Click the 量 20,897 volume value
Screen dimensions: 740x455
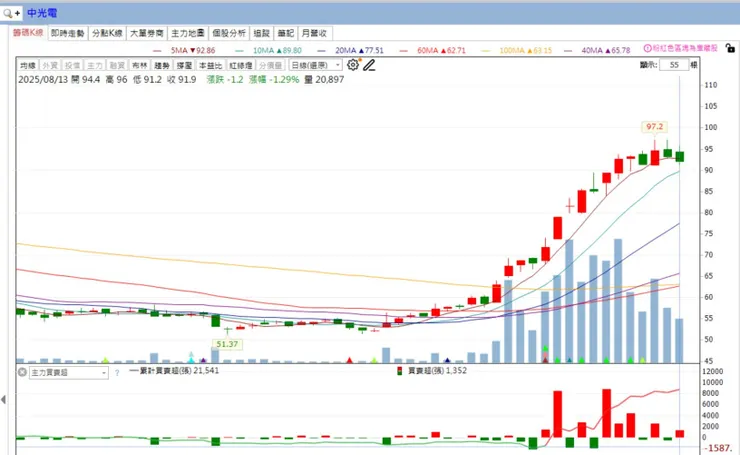(324, 79)
